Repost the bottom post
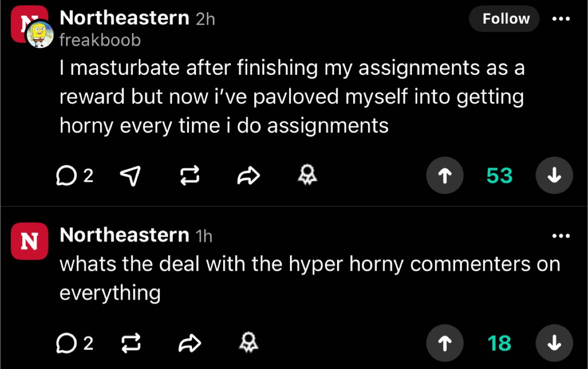The height and width of the screenshot is (369, 588). (x=131, y=343)
